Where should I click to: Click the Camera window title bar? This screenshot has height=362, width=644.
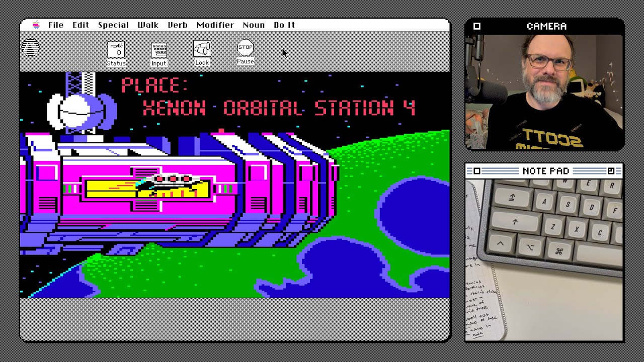click(x=545, y=26)
